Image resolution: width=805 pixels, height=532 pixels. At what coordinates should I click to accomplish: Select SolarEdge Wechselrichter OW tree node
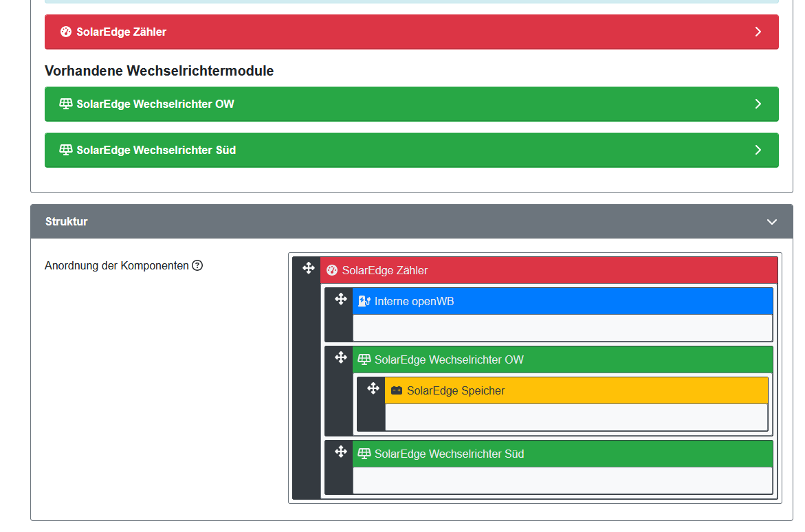tap(563, 359)
